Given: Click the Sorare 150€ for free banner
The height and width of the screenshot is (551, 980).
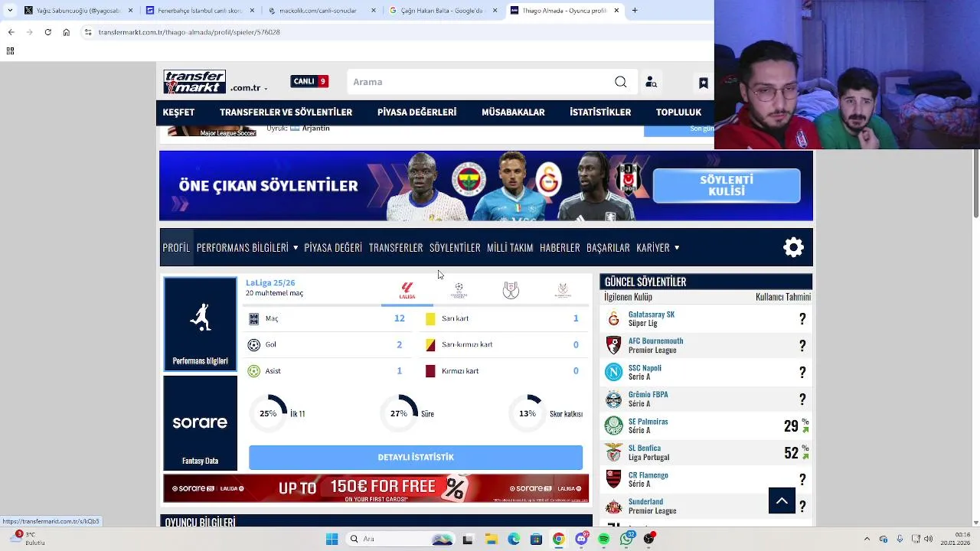Looking at the screenshot, I should [x=376, y=488].
